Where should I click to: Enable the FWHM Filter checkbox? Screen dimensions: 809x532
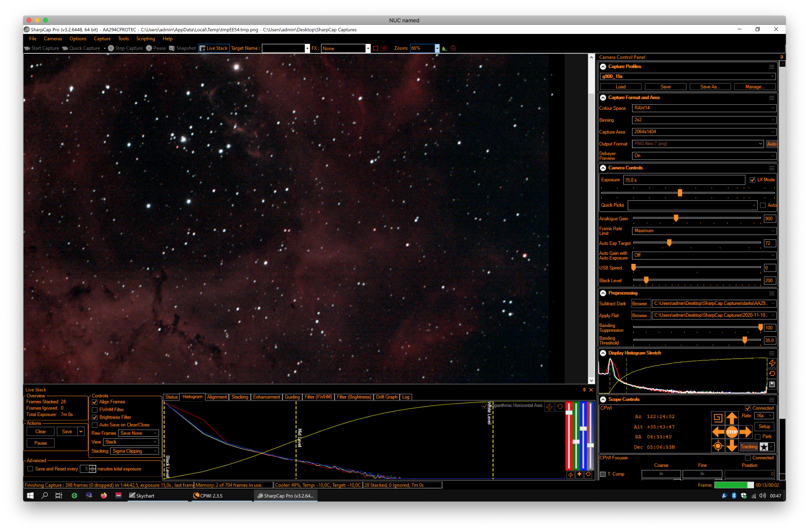95,410
